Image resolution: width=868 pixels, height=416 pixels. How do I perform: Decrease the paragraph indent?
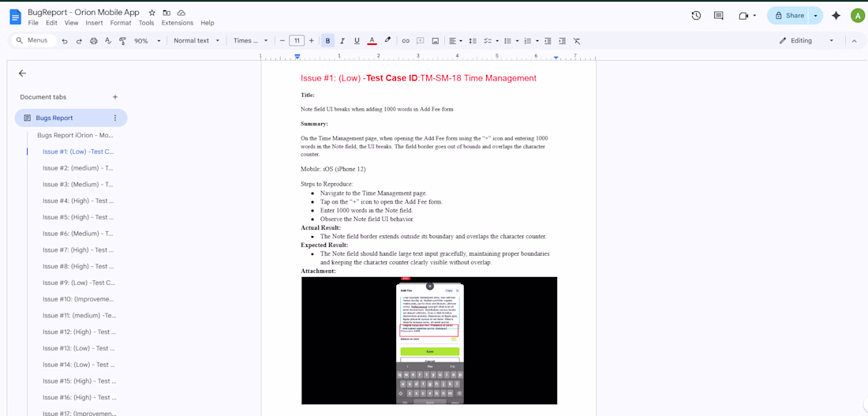click(548, 40)
